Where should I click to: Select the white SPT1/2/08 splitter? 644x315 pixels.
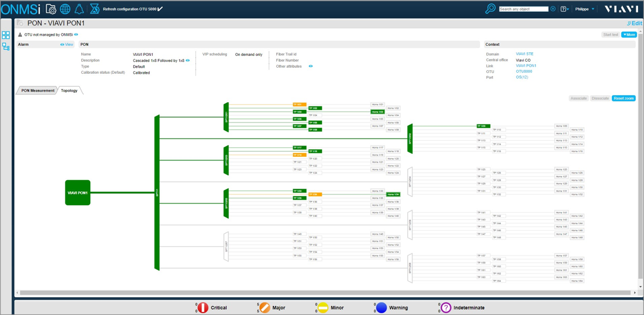point(409,268)
